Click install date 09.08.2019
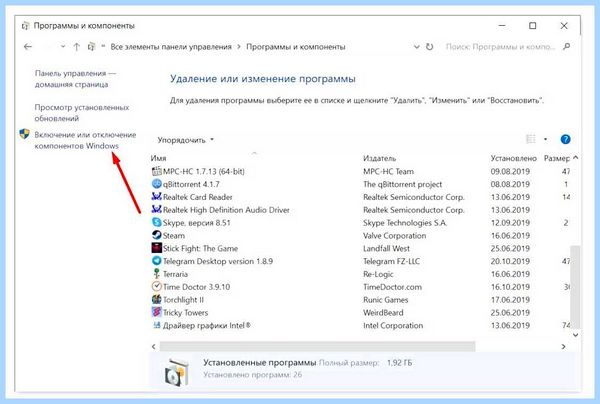Viewport: 600px width, 404px height. 510,171
